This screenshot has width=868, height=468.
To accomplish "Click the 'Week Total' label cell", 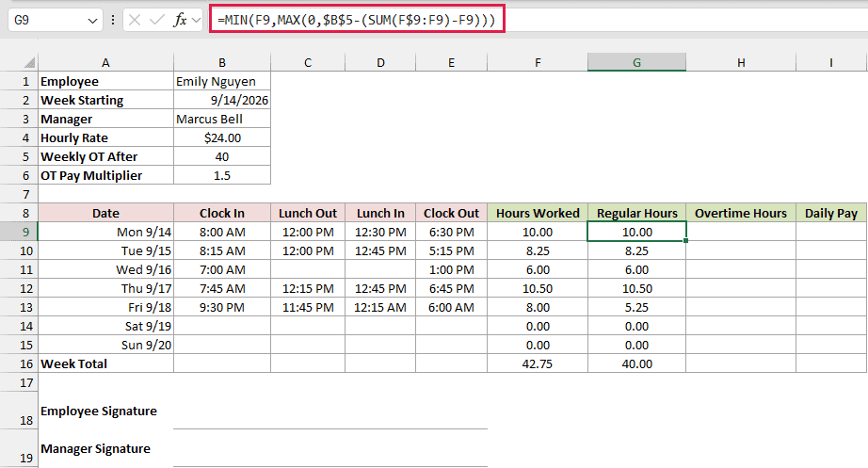I will point(105,363).
